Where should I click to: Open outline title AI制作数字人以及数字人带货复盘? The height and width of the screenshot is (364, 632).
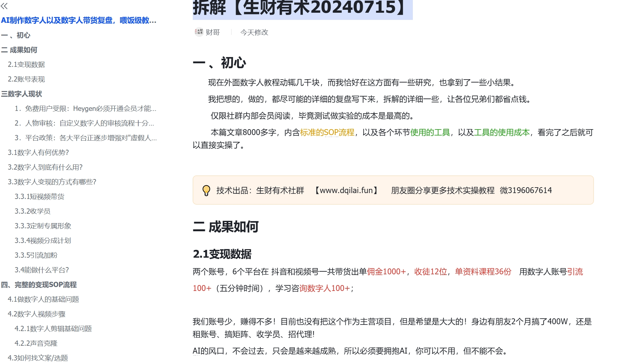tap(79, 21)
